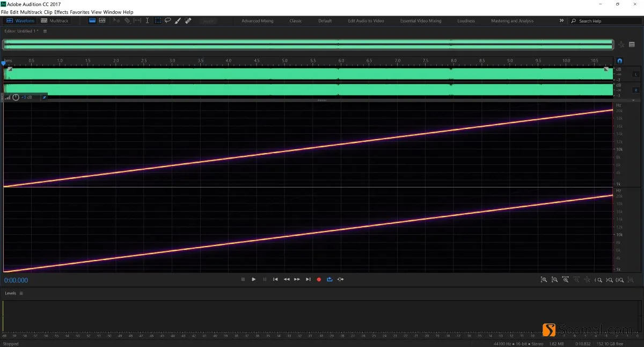Click fade-out handle on waveform
The height and width of the screenshot is (347, 644).
[x=606, y=69]
